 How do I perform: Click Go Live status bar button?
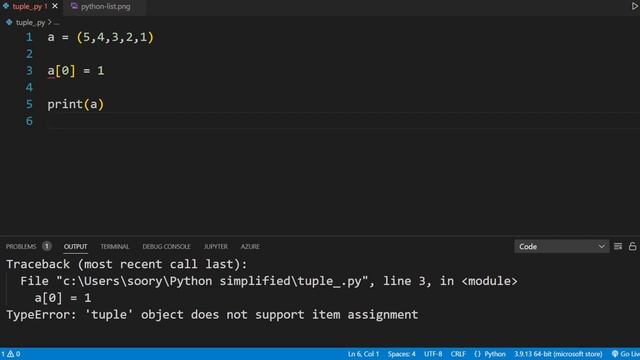(625, 354)
